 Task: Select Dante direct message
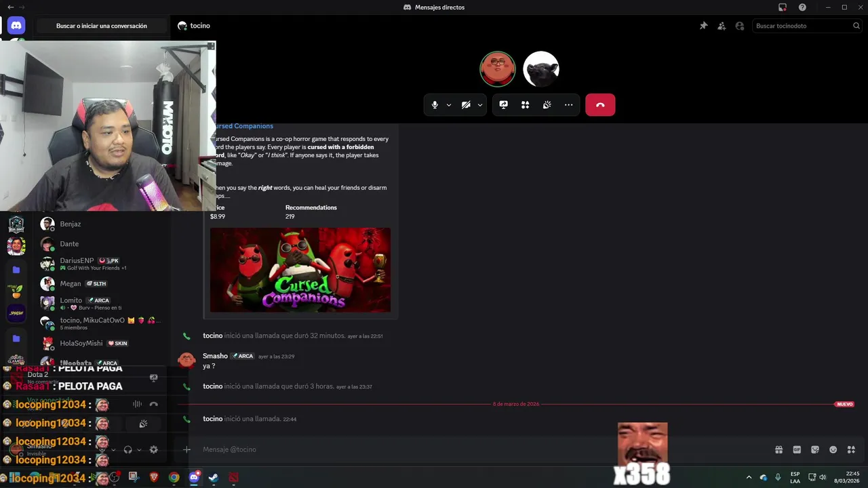(102, 243)
